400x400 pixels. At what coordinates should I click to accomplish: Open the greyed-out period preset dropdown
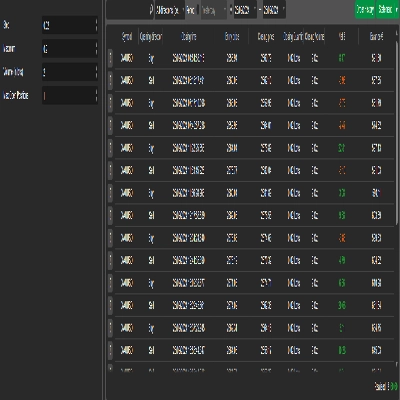[213, 10]
